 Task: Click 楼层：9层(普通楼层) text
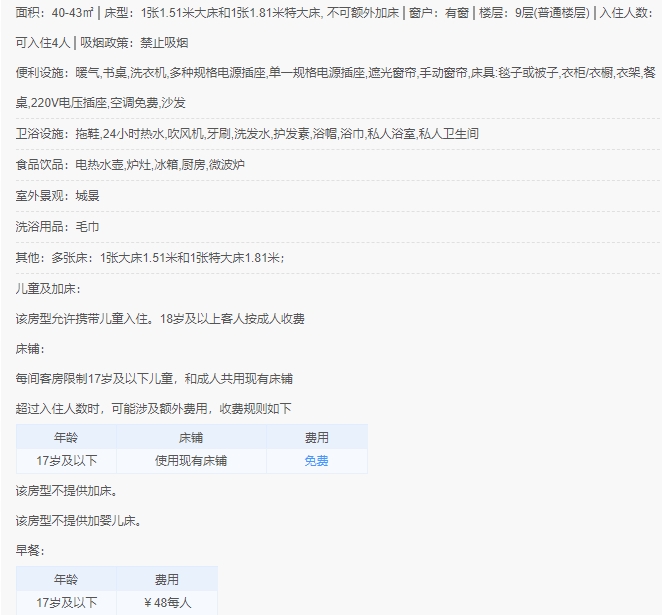(x=534, y=13)
